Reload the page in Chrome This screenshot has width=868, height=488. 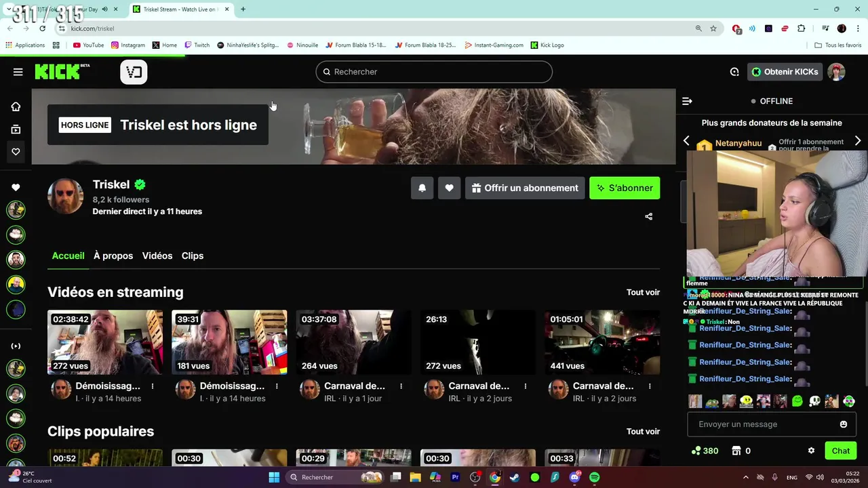(42, 28)
